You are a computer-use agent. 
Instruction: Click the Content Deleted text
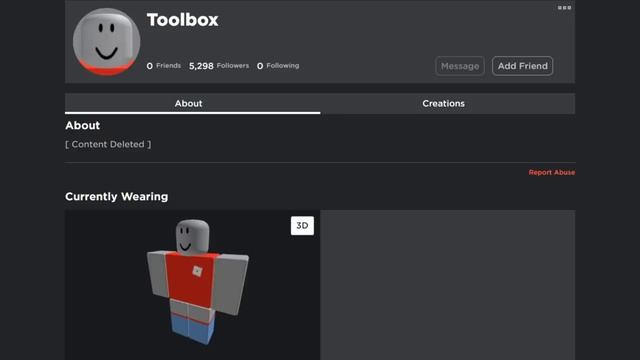[x=108, y=144]
